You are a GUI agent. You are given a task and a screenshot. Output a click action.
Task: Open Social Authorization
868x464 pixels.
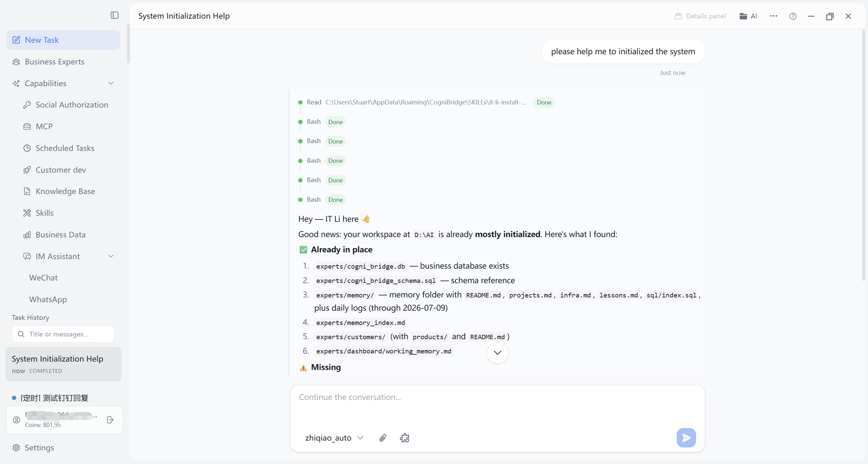point(72,105)
